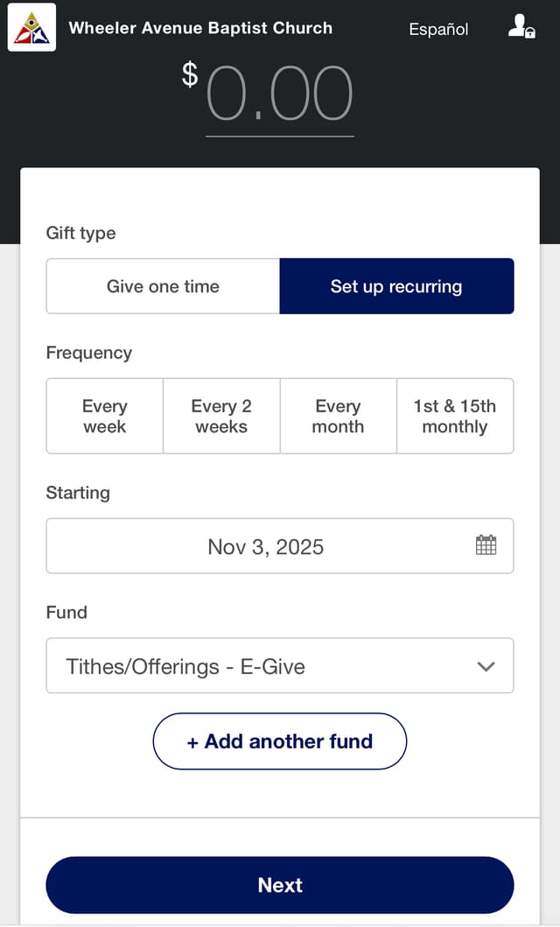Select Every month frequency
Image resolution: width=560 pixels, height=927 pixels.
point(338,416)
